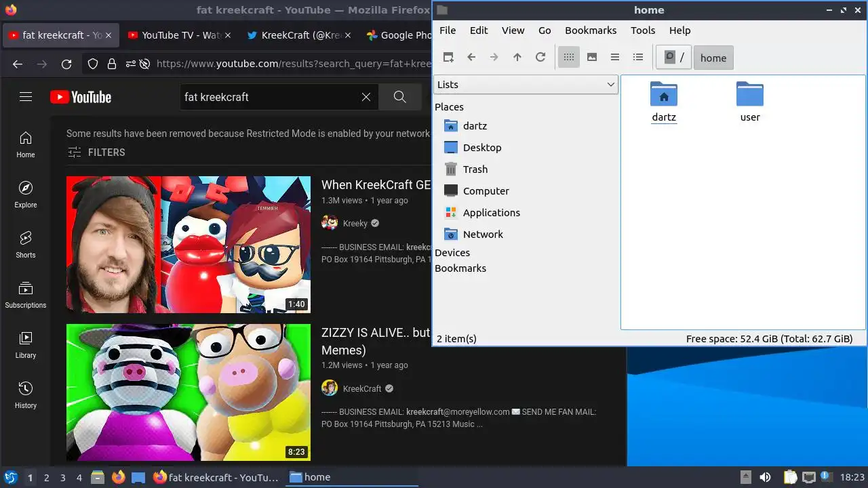Open YouTube Library in sidebar
868x488 pixels.
tap(26, 345)
